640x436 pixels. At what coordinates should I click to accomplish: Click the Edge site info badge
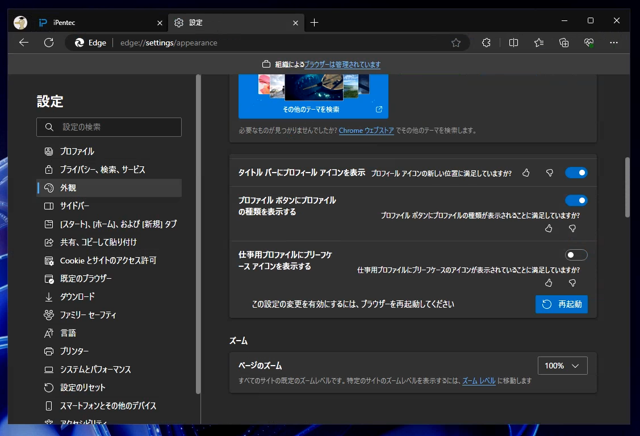(91, 42)
